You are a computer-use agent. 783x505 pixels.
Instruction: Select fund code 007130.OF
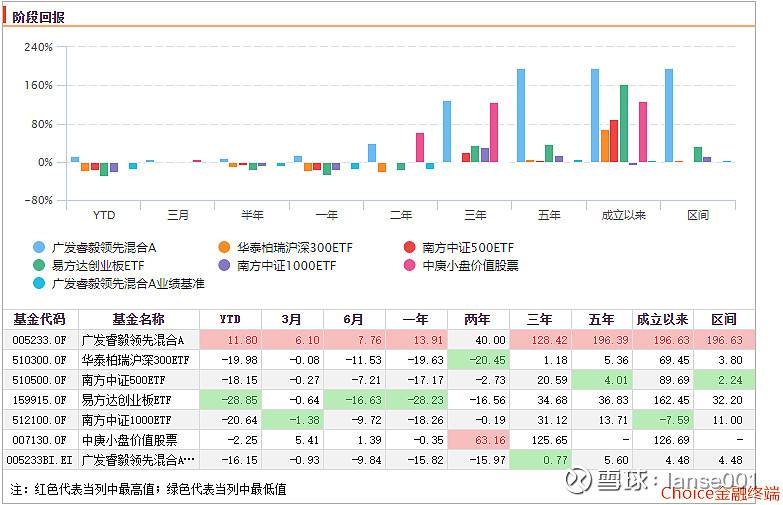click(x=39, y=440)
